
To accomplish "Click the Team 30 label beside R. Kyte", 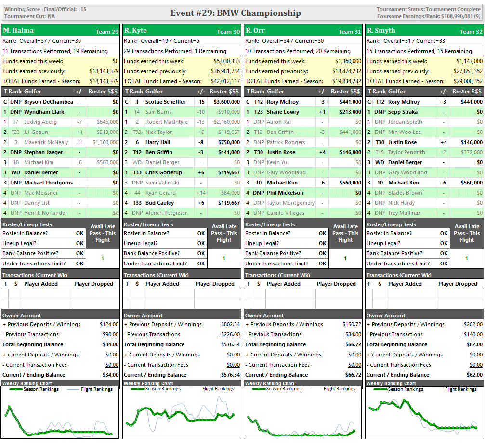I will click(x=228, y=32).
